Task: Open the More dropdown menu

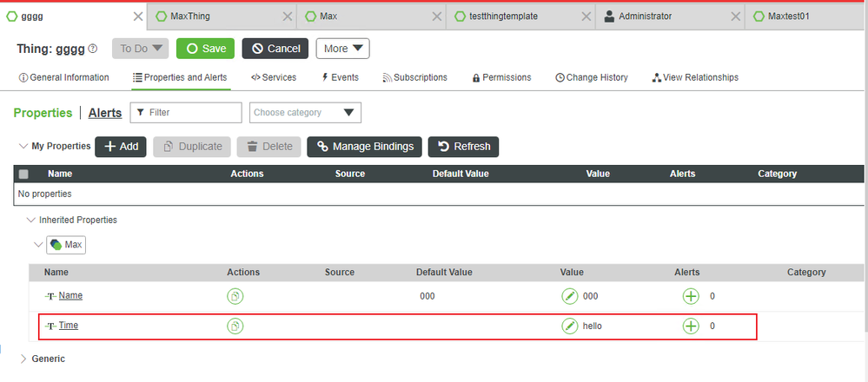Action: coord(342,49)
